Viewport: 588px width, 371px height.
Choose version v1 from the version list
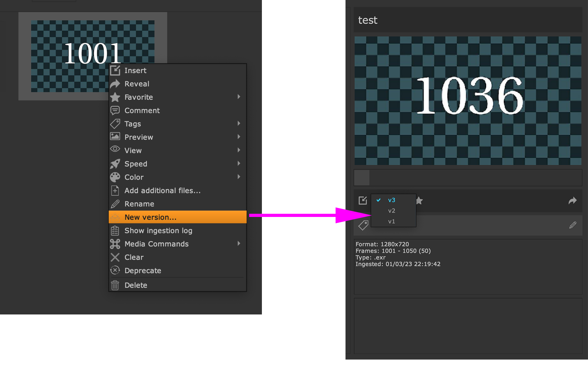click(392, 221)
